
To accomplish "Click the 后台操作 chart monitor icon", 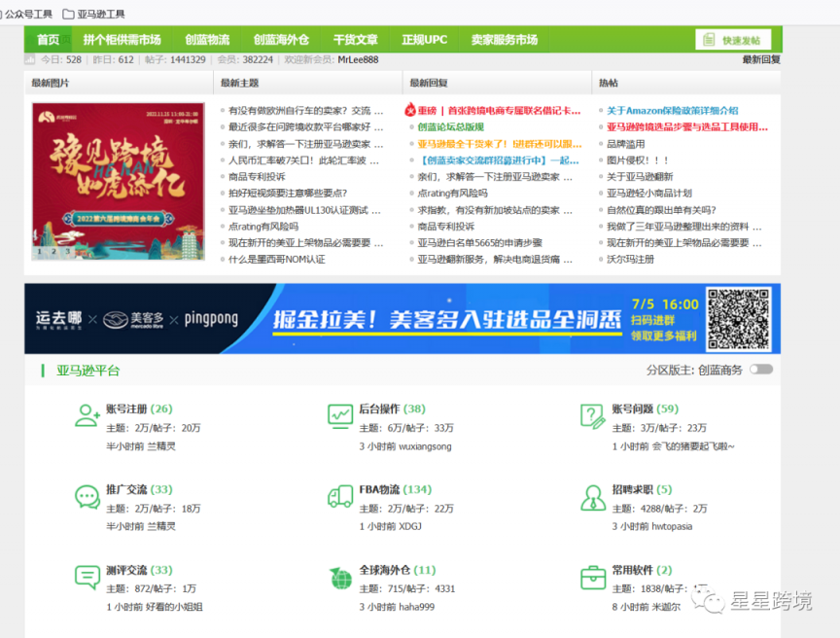I will (340, 416).
